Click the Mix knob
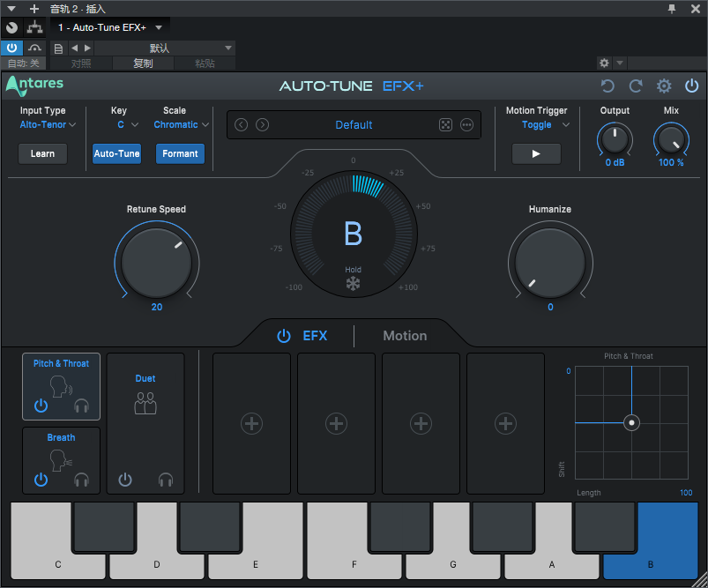 click(671, 139)
